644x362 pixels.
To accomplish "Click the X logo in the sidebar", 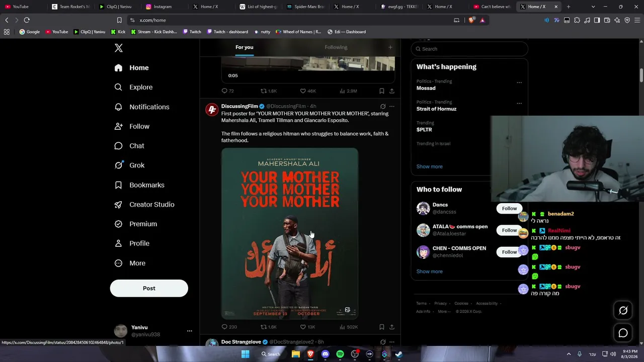I will tap(119, 48).
